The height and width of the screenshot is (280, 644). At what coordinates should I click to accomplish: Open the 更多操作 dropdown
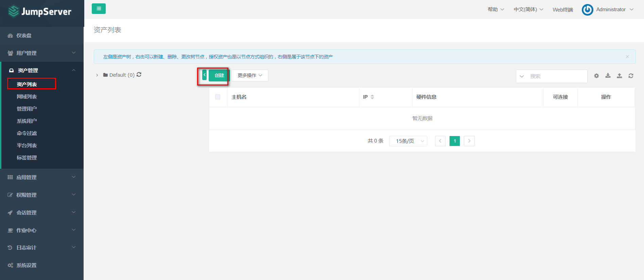[250, 75]
